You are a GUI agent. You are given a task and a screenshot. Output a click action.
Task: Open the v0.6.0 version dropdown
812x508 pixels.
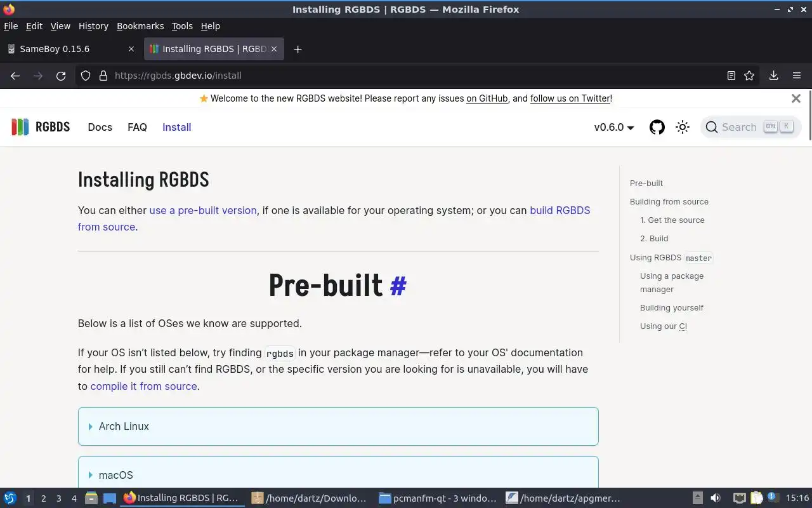pos(614,127)
